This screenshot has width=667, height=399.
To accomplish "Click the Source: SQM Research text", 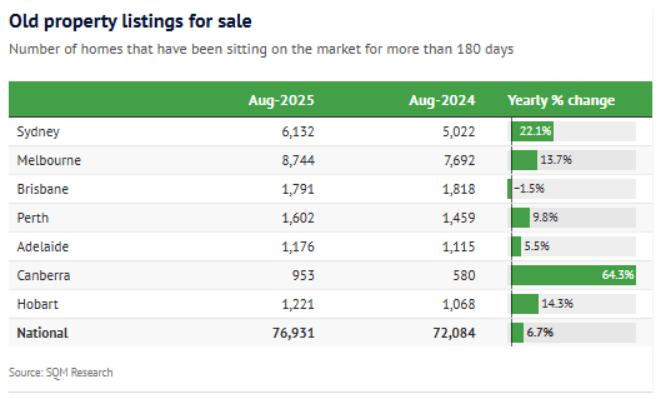I will click(x=61, y=373).
